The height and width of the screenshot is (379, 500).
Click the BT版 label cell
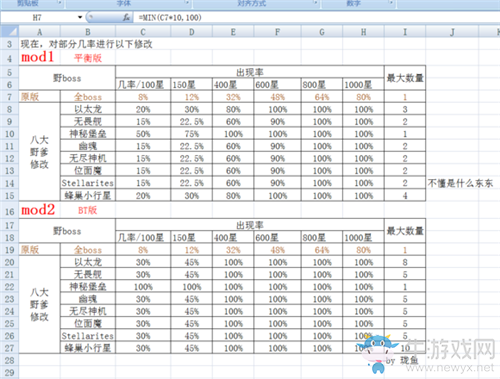(x=88, y=210)
